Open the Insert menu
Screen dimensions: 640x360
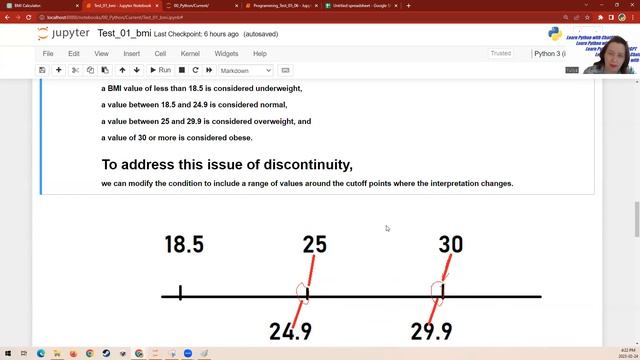(x=131, y=53)
